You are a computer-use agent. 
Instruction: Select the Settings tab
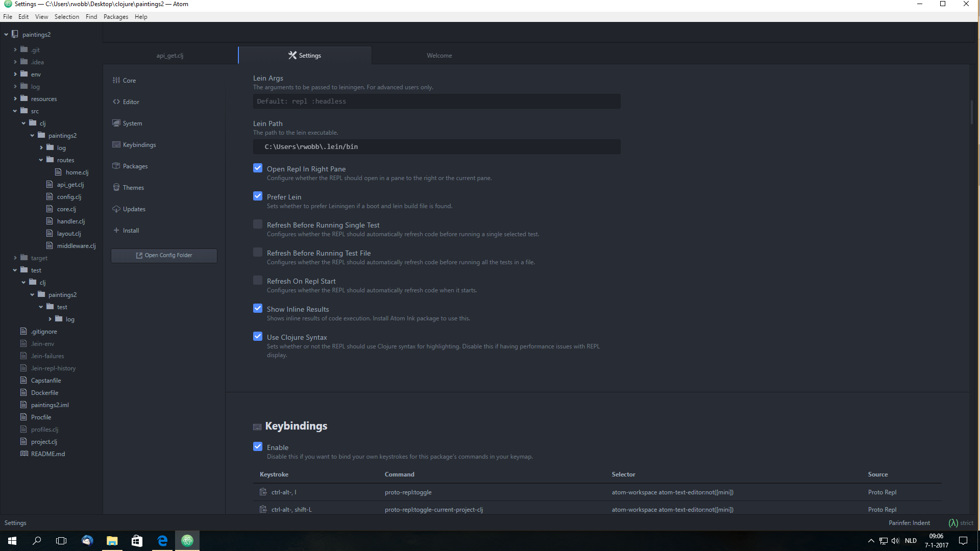pyautogui.click(x=305, y=55)
